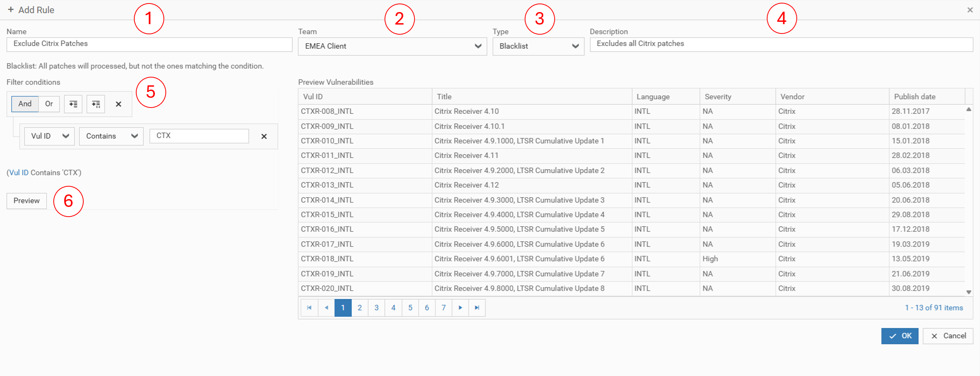Select row CTXR-020_INTL

pyautogui.click(x=631, y=289)
